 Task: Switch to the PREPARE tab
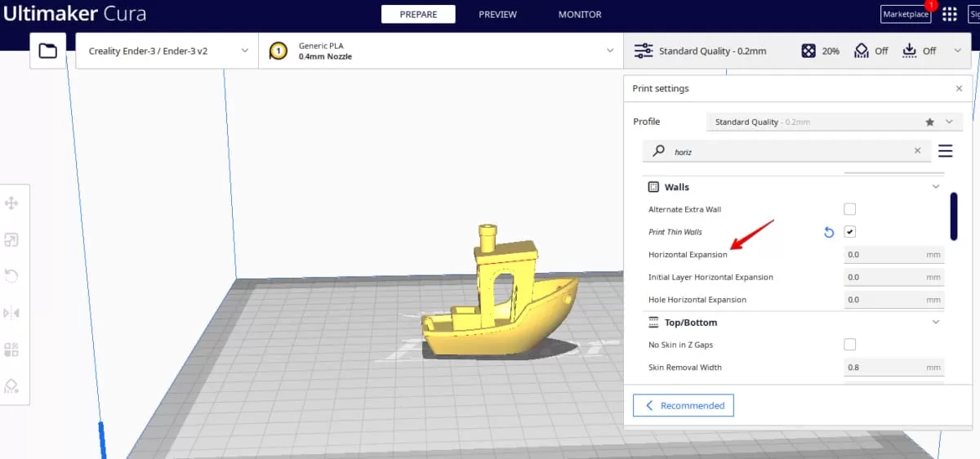tap(418, 15)
